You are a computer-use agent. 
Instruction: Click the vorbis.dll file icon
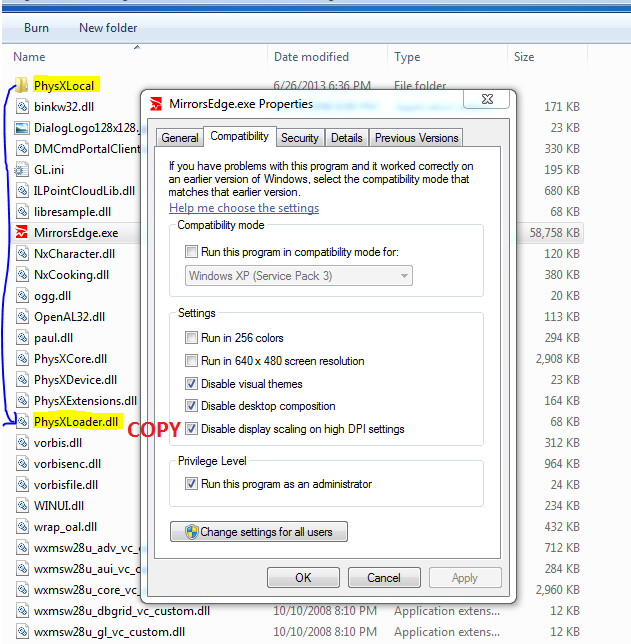click(x=22, y=442)
